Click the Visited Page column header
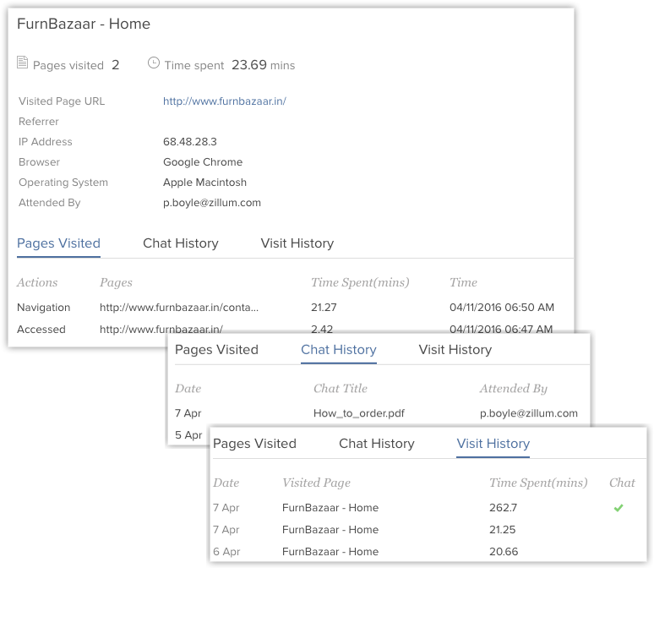The height and width of the screenshot is (644, 654). (316, 483)
